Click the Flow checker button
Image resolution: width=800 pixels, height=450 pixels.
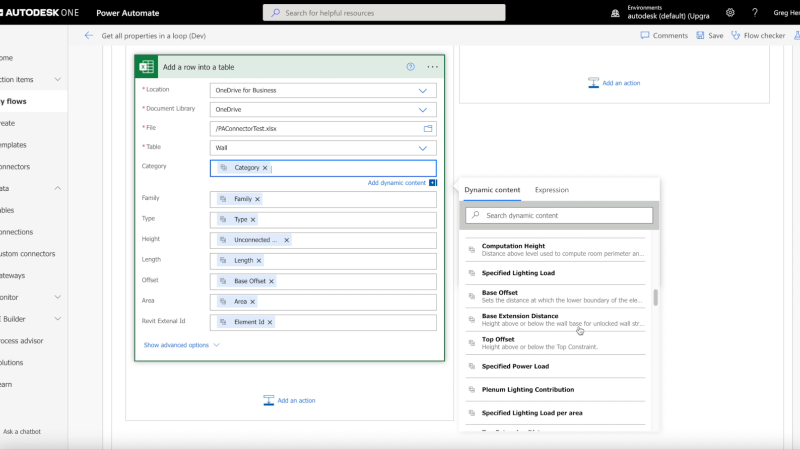tap(758, 35)
